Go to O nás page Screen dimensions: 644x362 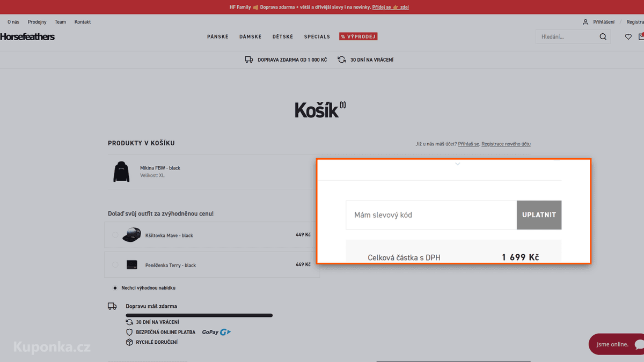pyautogui.click(x=13, y=22)
